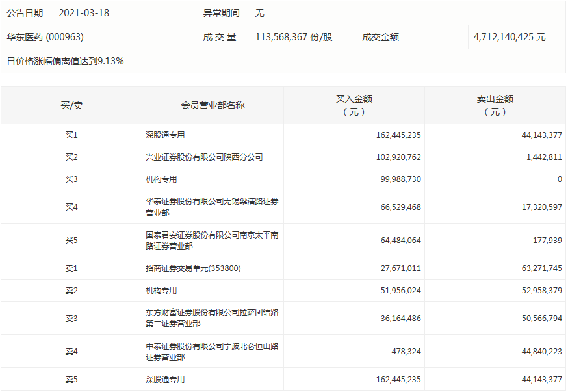Select the 买5 row label
568x392 pixels.
71,241
